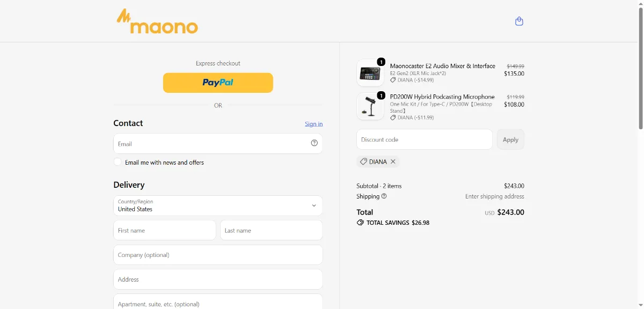Open the shopping bag cart icon

pos(519,21)
